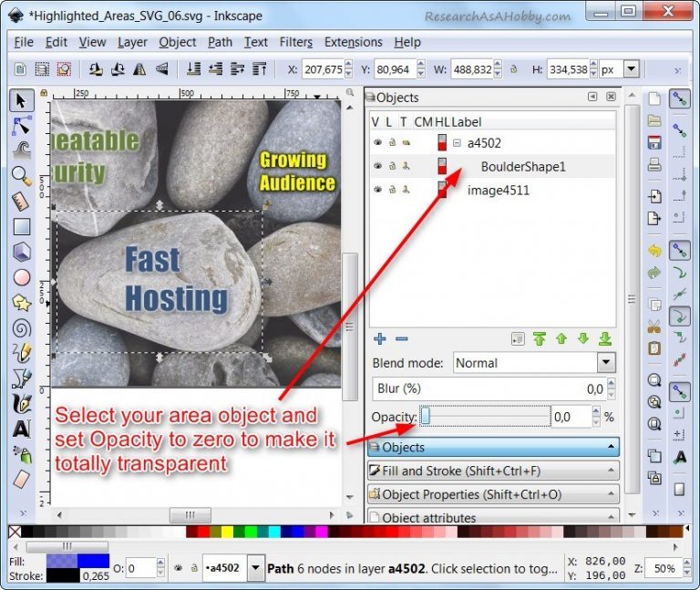Move object to top with green arrow
This screenshot has height=590, width=700.
[540, 339]
